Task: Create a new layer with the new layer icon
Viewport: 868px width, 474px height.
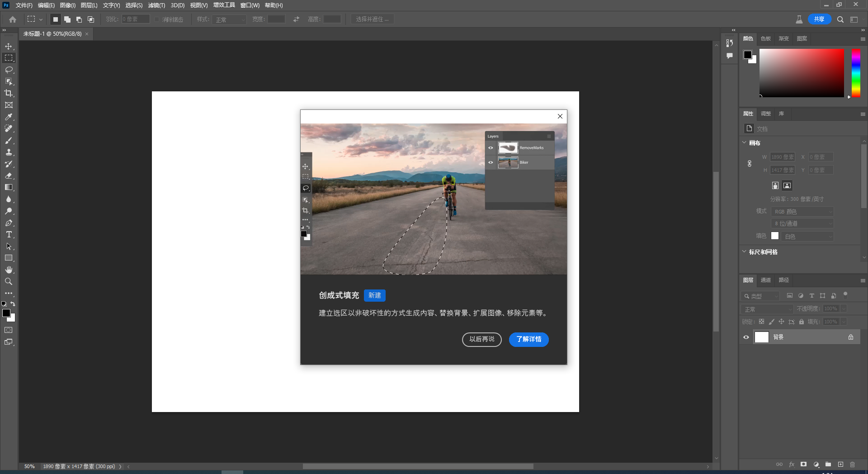Action: pos(841,465)
